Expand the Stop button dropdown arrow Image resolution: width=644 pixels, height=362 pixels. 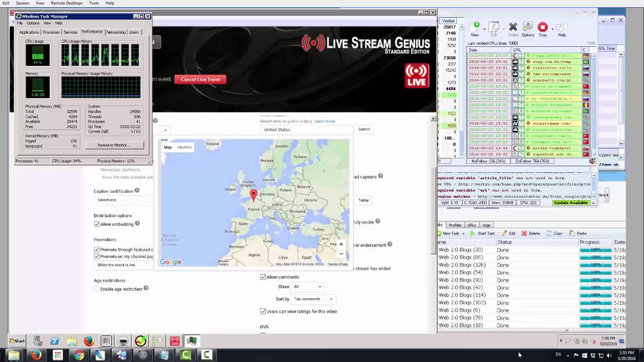551,29
